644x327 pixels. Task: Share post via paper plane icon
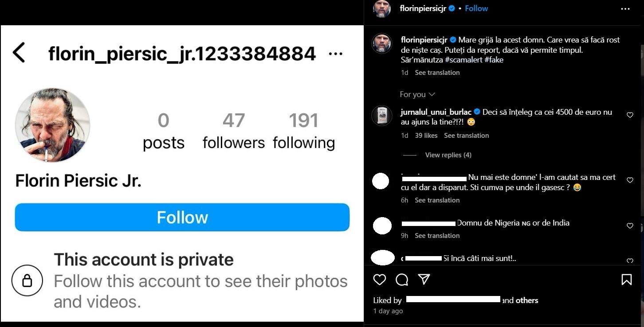tap(424, 279)
